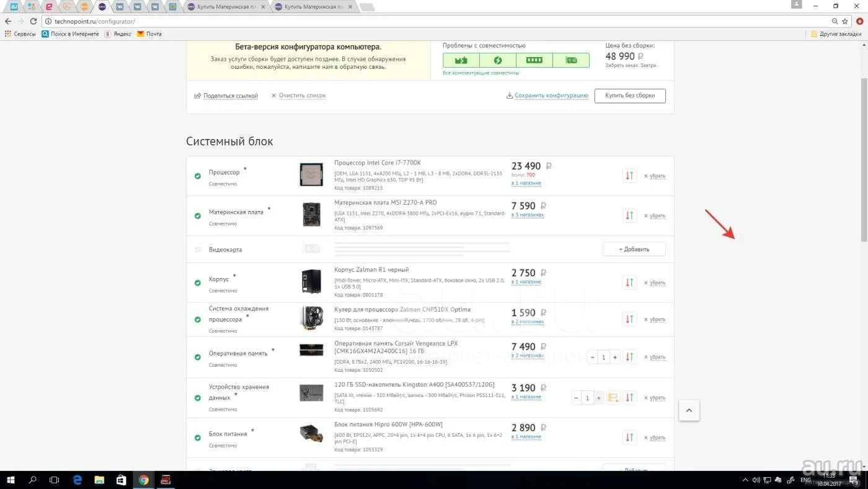868x489 pixels.
Task: Open Task View on taskbar
Action: click(x=55, y=480)
